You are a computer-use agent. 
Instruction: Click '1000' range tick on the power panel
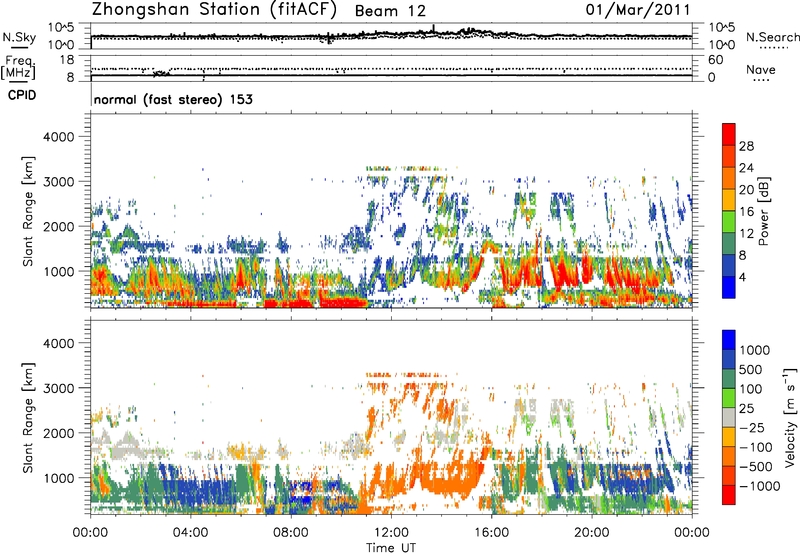coord(58,271)
